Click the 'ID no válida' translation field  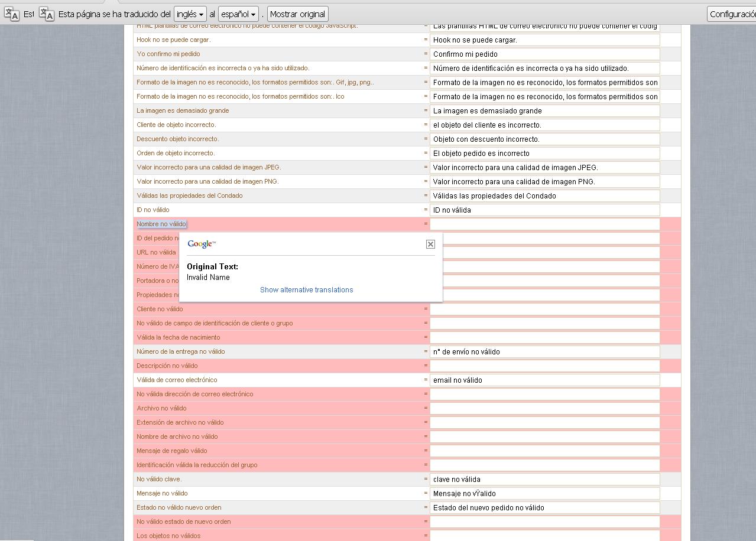544,210
